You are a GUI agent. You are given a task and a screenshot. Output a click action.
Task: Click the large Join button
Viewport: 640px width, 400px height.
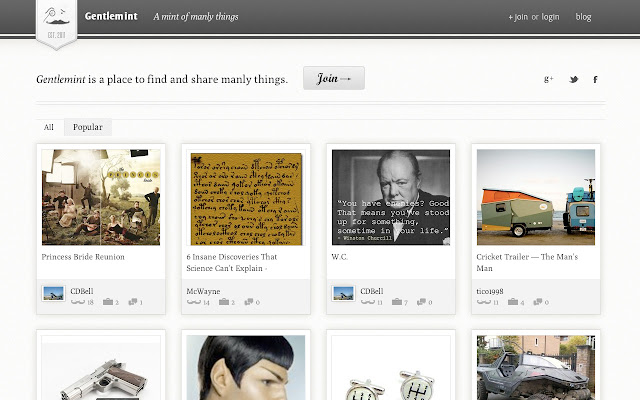point(334,78)
